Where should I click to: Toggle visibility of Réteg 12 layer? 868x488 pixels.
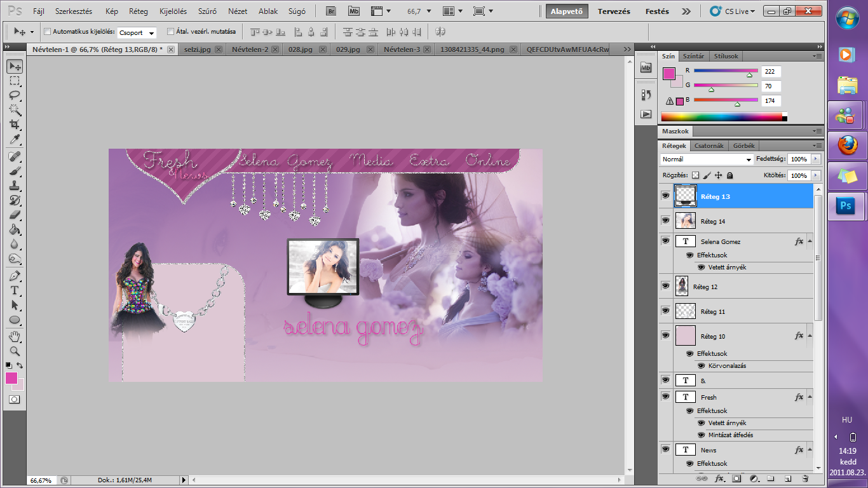[665, 286]
